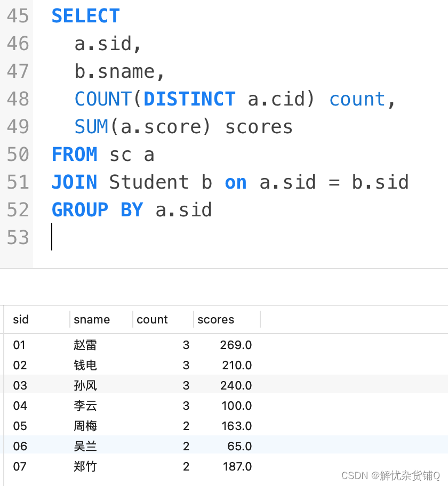Click the sname cell 吴兰

pos(85,447)
